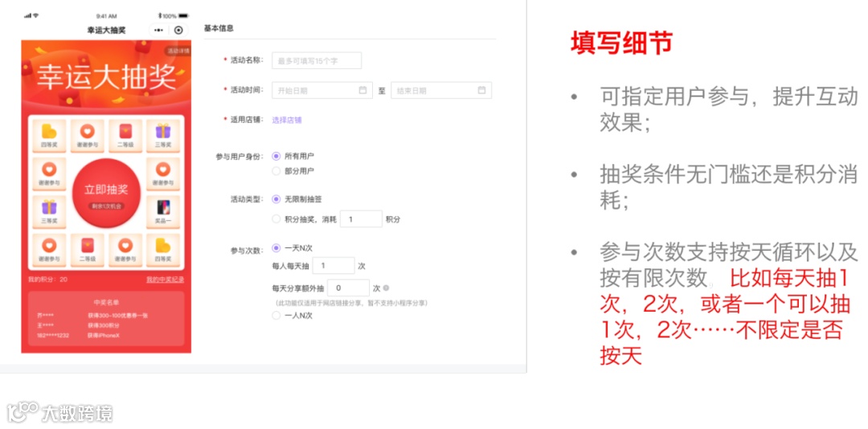Tap battery icon in phone status bar
Viewport: 868px width, 429px height.
pos(183,15)
